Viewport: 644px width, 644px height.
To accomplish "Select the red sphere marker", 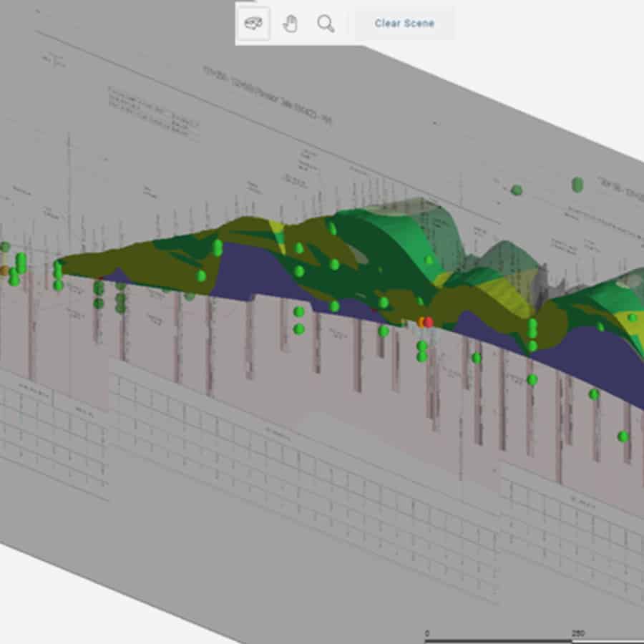I will tap(429, 322).
